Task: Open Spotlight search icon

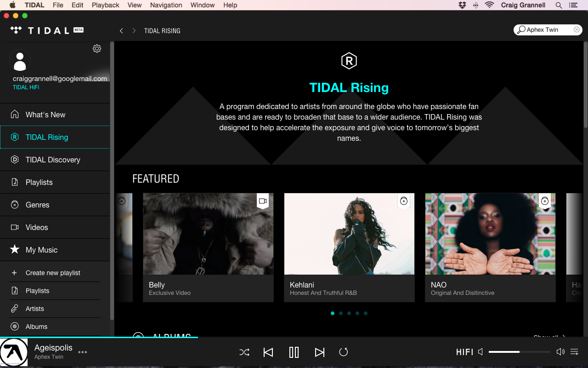Action: tap(559, 5)
